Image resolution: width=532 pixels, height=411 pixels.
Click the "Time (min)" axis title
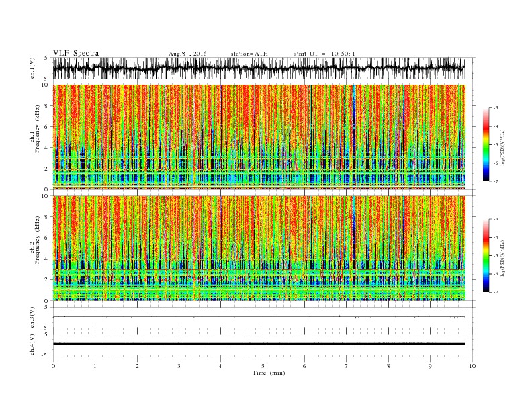269,373
